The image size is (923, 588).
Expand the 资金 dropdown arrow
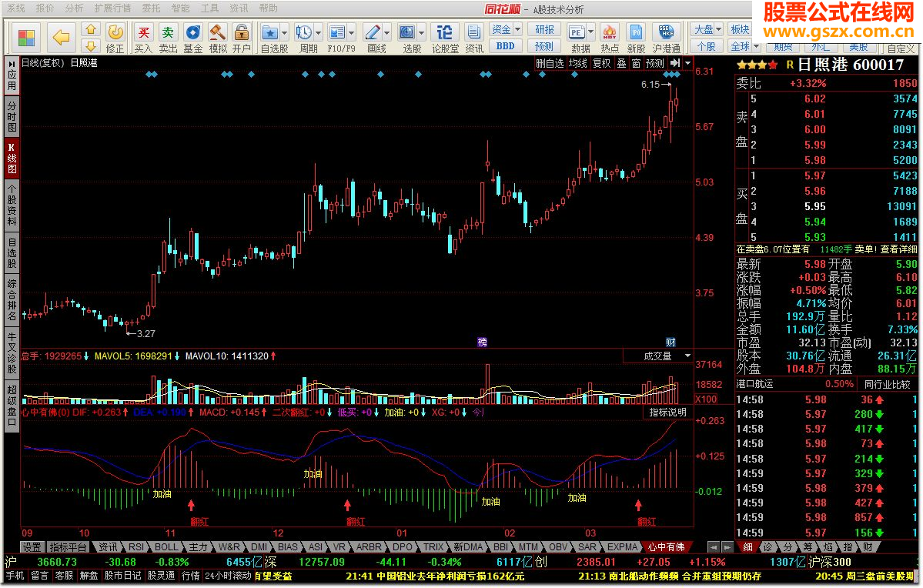click(517, 28)
